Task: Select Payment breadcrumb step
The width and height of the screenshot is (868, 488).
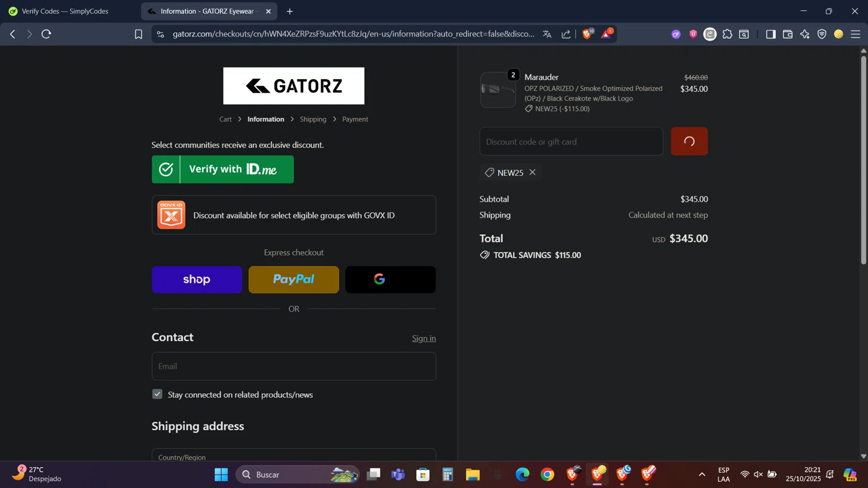Action: click(355, 119)
